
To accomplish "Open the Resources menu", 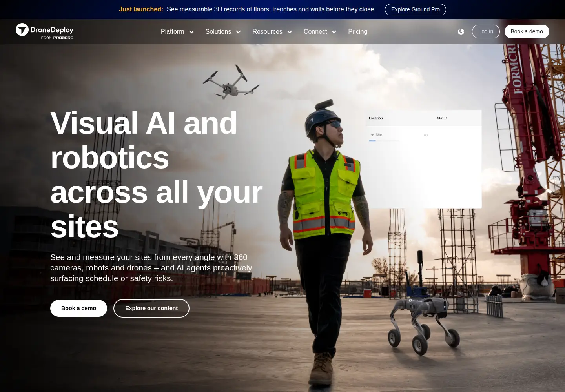I will (267, 32).
